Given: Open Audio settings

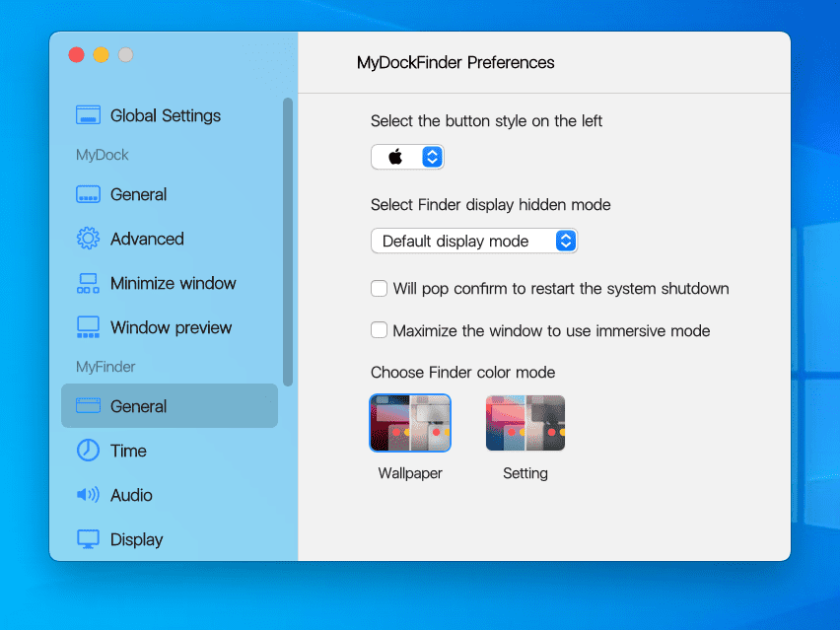Looking at the screenshot, I should [x=170, y=495].
